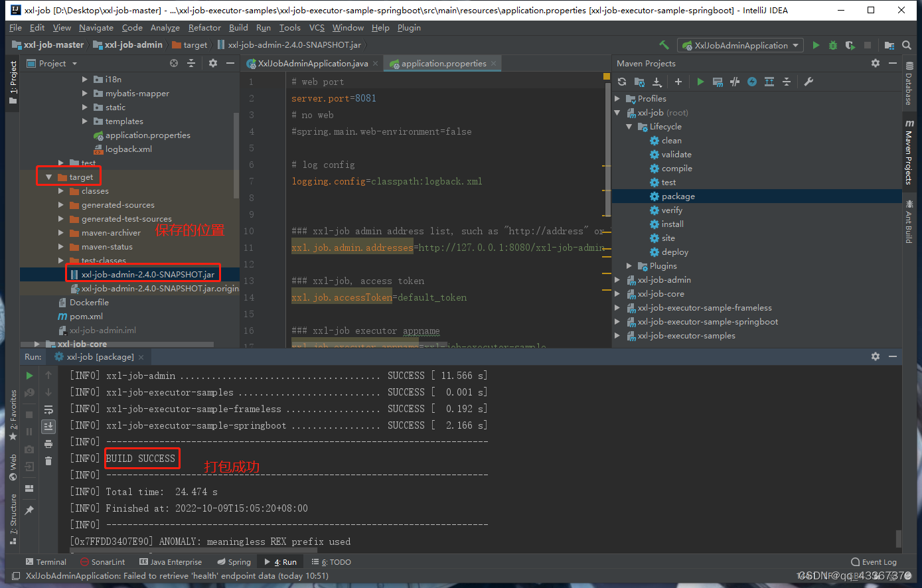Run XxlJobAdminApplication with the toolbar play button
The width and height of the screenshot is (922, 588).
(816, 45)
